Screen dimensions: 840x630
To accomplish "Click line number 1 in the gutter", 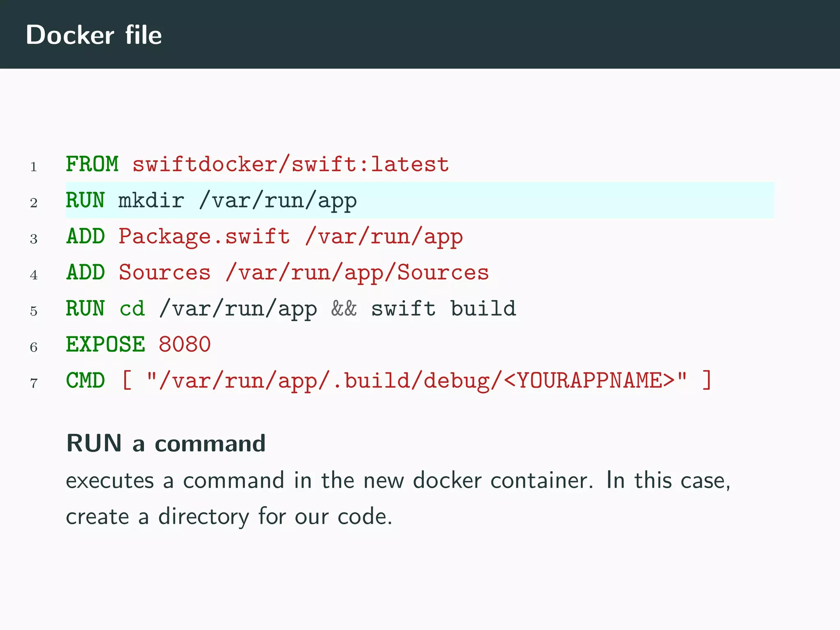I will pyautogui.click(x=34, y=167).
